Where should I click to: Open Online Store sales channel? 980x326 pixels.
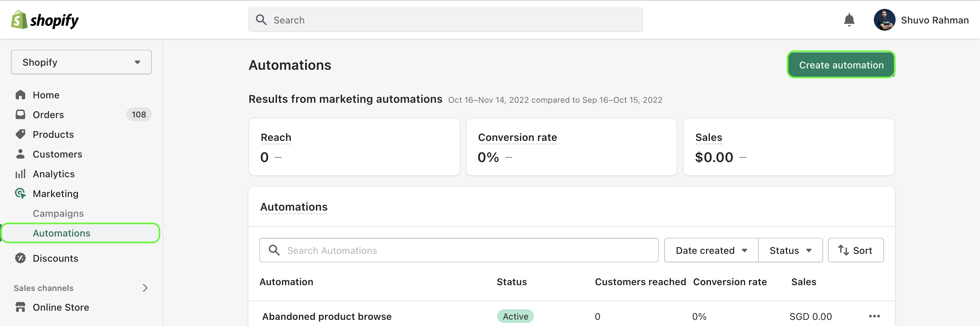61,307
